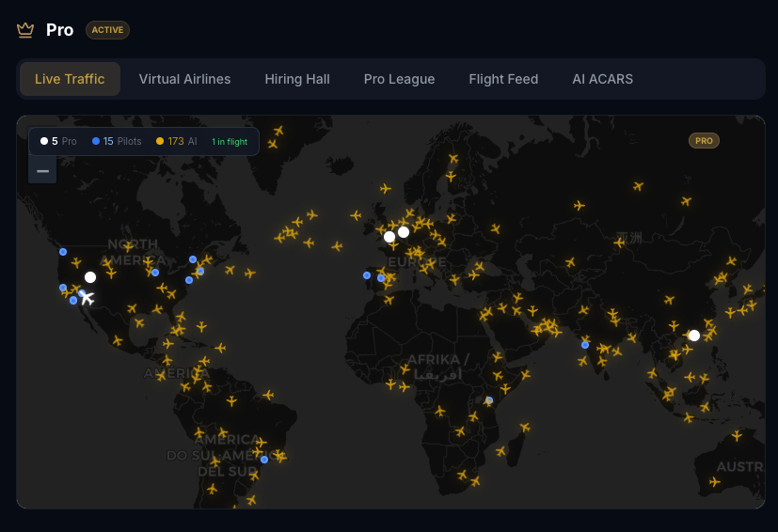The width and height of the screenshot is (778, 532).
Task: Click the PRO badge on the map
Action: [704, 141]
